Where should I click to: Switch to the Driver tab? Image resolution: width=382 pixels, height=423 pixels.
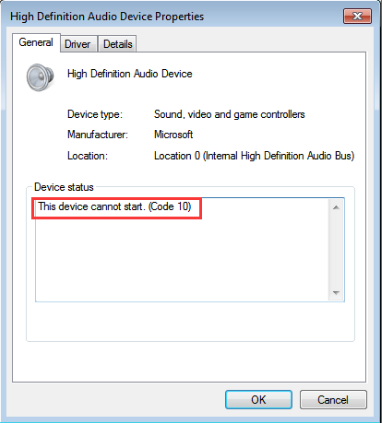click(x=77, y=44)
